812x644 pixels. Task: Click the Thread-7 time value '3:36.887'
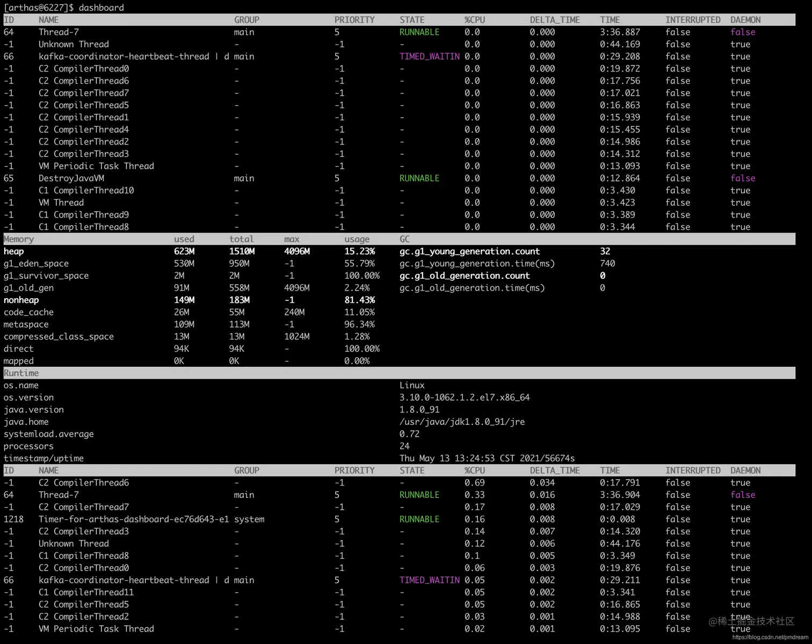pyautogui.click(x=620, y=32)
